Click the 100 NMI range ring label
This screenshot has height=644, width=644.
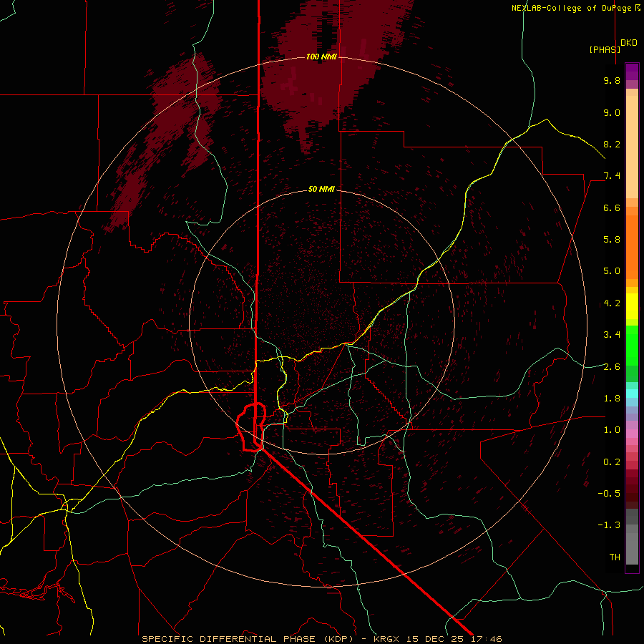[x=321, y=57]
